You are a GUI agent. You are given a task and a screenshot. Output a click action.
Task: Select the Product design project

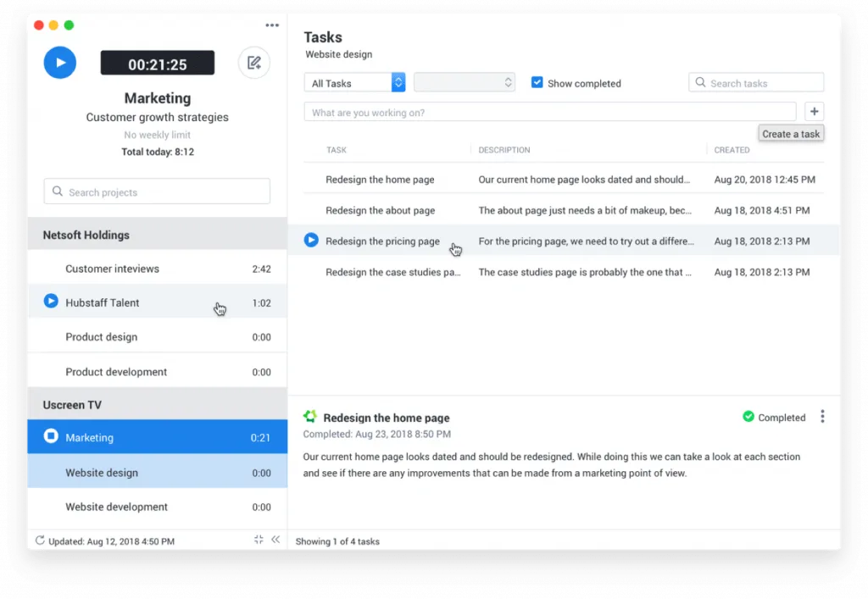point(157,336)
